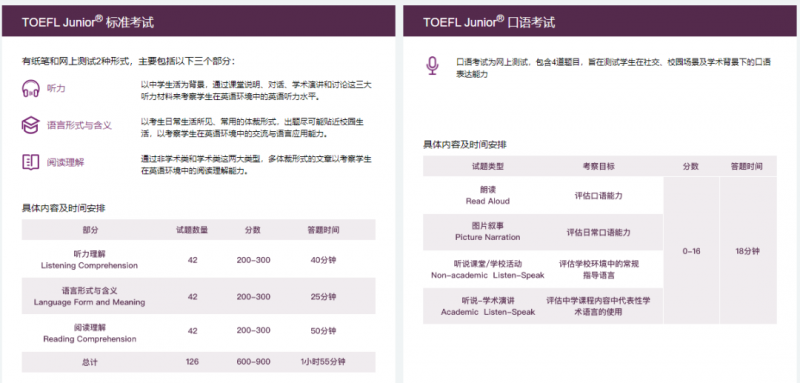Click the 听力 section label
The image size is (800, 383).
click(56, 88)
